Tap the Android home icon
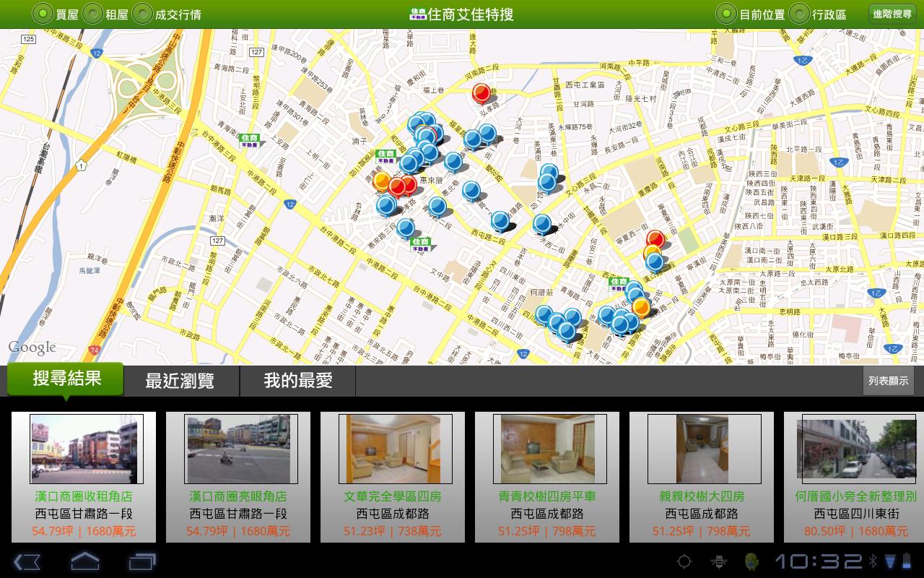This screenshot has height=578, width=924. 84,561
